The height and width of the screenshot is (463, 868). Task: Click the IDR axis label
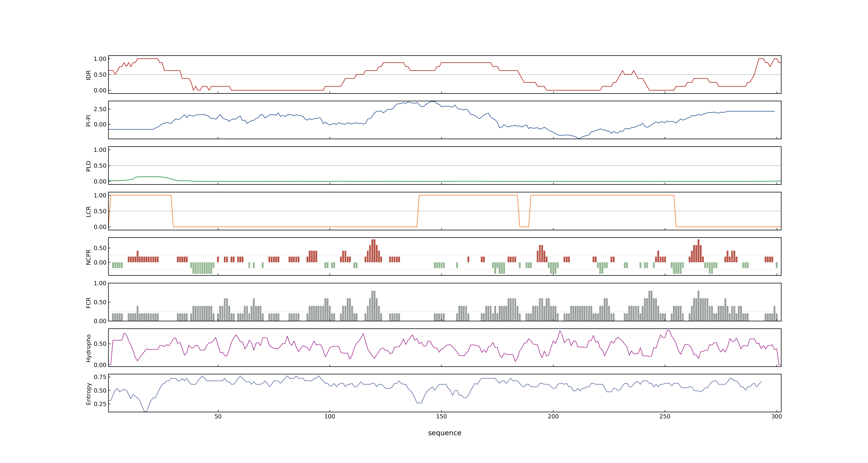click(x=88, y=75)
